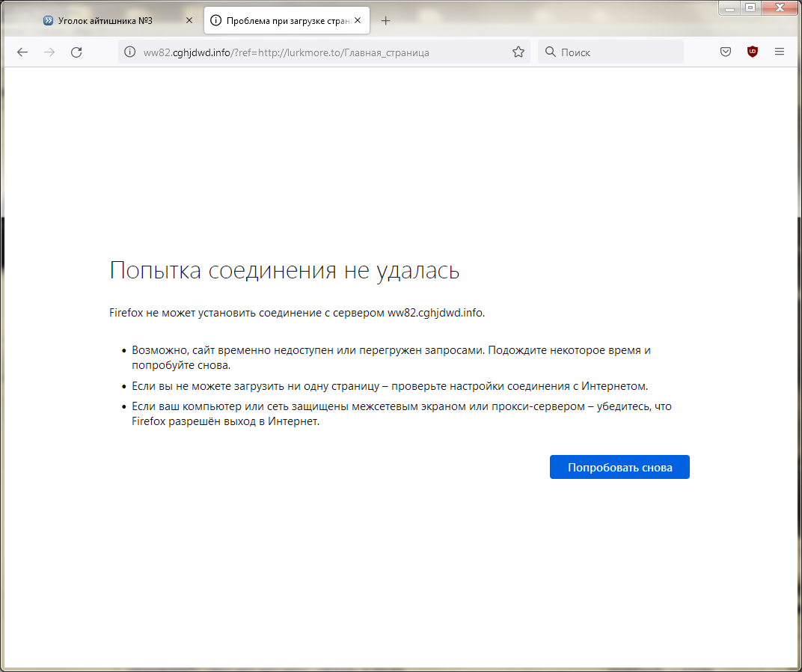802x672 pixels.
Task: Click favicon of Уголок айтишника tab
Action: (x=48, y=20)
